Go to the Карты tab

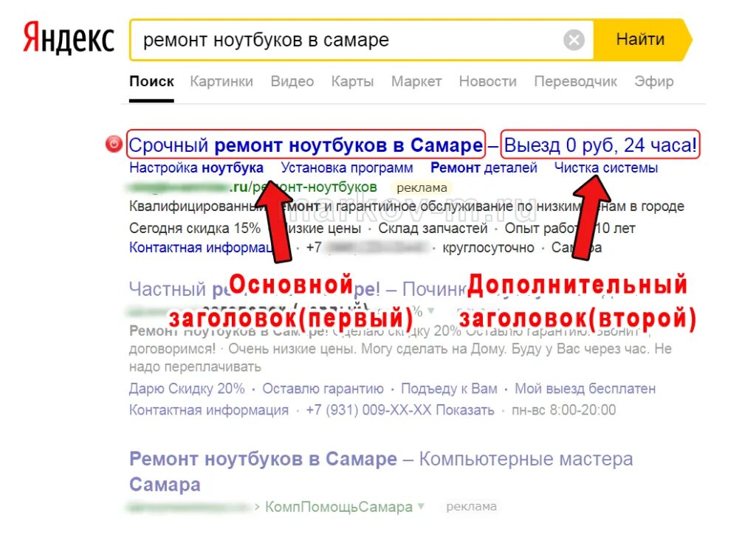coord(352,81)
